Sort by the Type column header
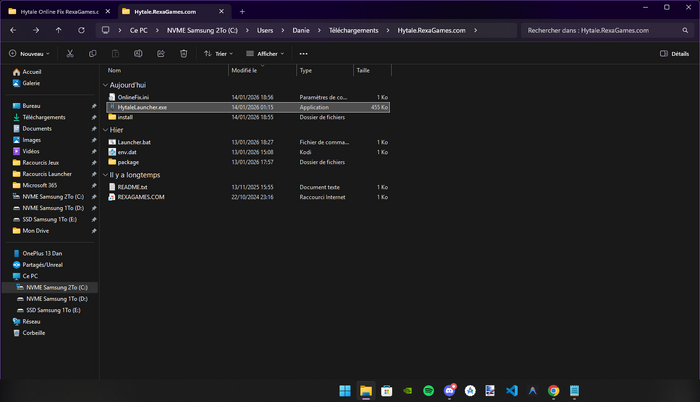Viewport: 700px width, 402px height. coord(325,71)
